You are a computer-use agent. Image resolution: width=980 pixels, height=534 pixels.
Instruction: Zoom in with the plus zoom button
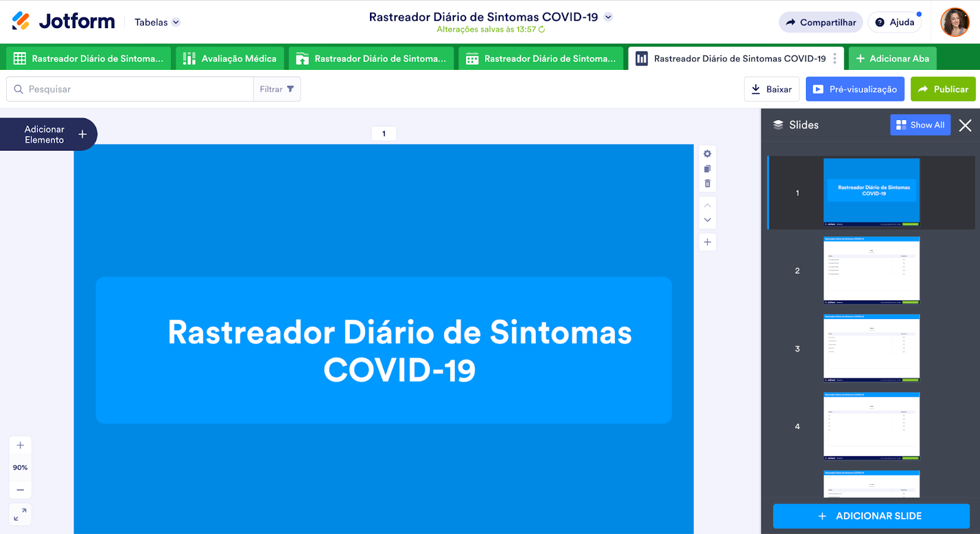[20, 445]
